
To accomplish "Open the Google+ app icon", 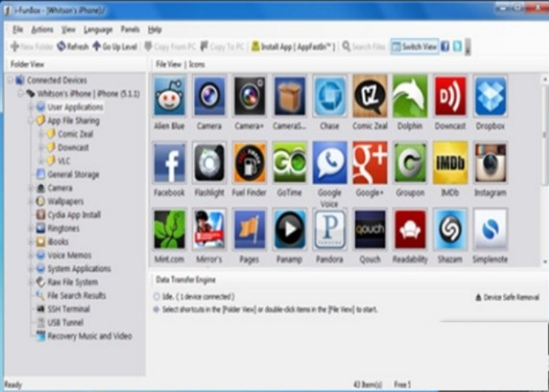I will (x=370, y=163).
